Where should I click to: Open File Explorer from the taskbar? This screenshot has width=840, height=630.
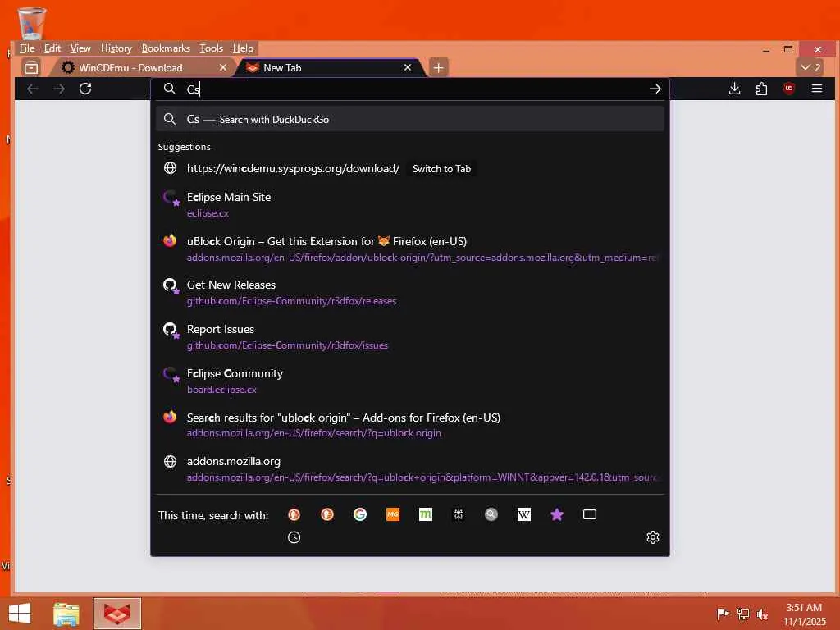coord(66,614)
